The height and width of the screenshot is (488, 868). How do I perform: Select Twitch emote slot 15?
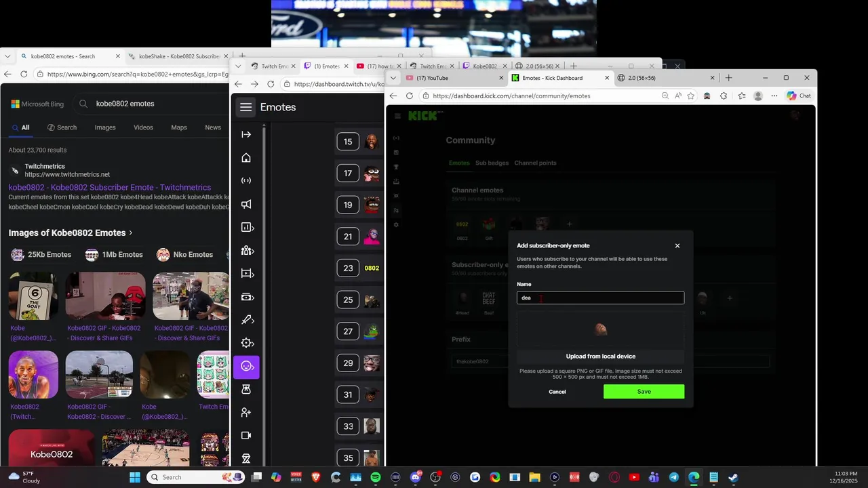point(348,142)
